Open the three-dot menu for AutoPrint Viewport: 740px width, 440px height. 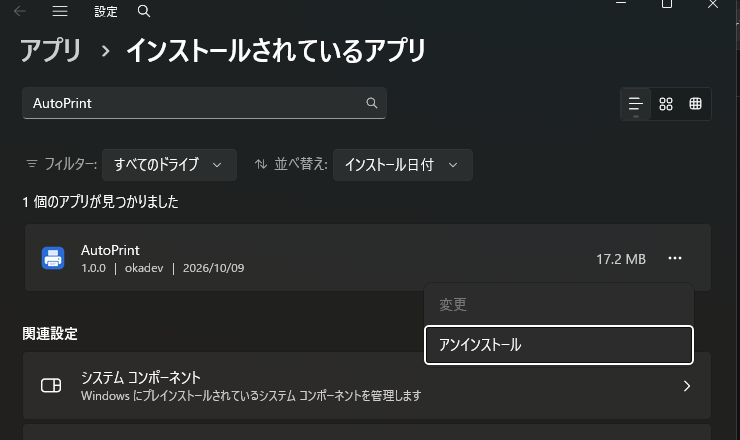(675, 258)
